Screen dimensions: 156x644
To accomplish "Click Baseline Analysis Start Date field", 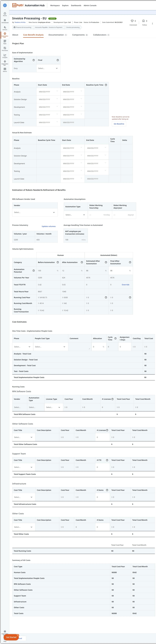I will [x=48, y=92].
